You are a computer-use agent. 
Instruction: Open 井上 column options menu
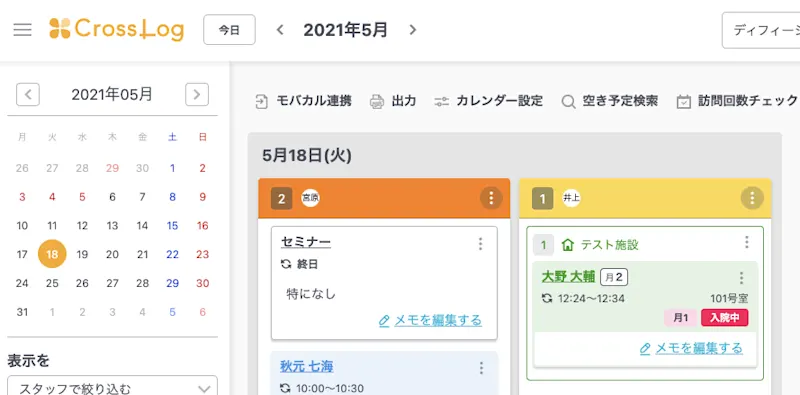[x=752, y=198]
